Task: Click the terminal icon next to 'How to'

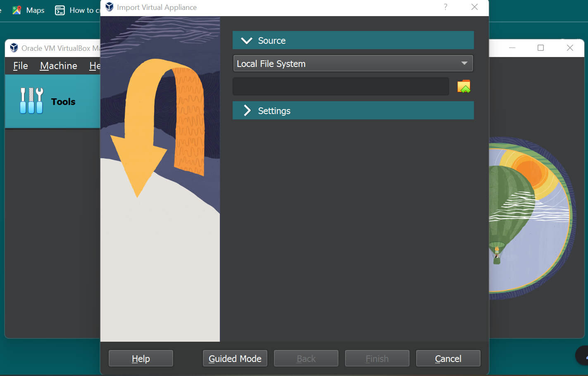Action: click(60, 10)
